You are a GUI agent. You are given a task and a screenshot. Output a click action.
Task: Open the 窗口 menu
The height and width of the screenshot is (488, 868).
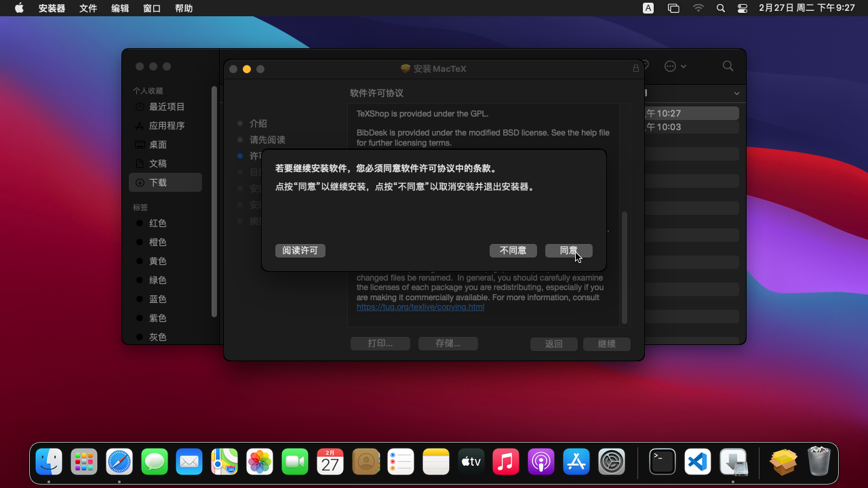point(152,8)
